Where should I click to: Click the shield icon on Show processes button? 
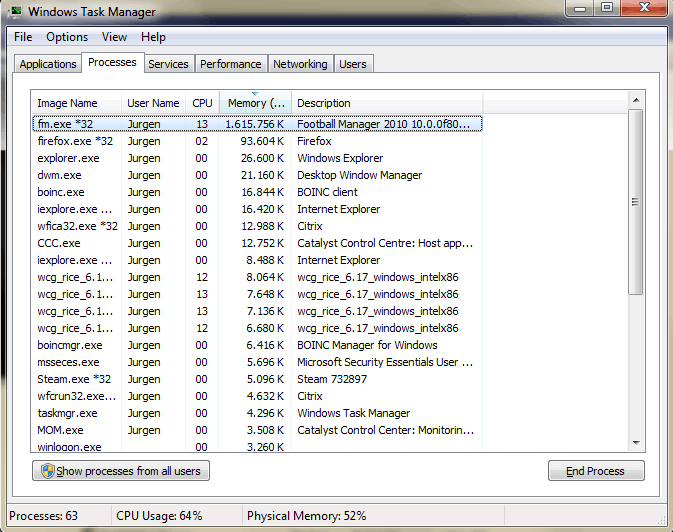[48, 471]
